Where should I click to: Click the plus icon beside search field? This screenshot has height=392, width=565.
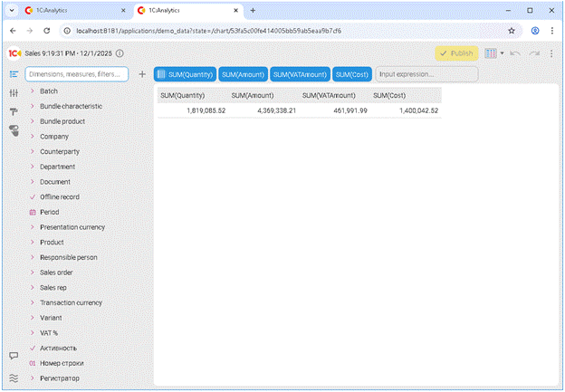pyautogui.click(x=142, y=74)
